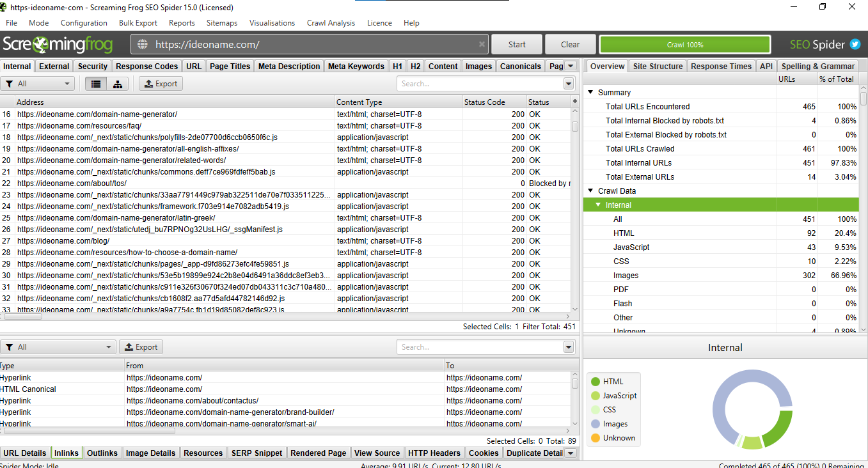Select the resources/faq/ address row
This screenshot has height=468, width=868.
[x=285, y=126]
